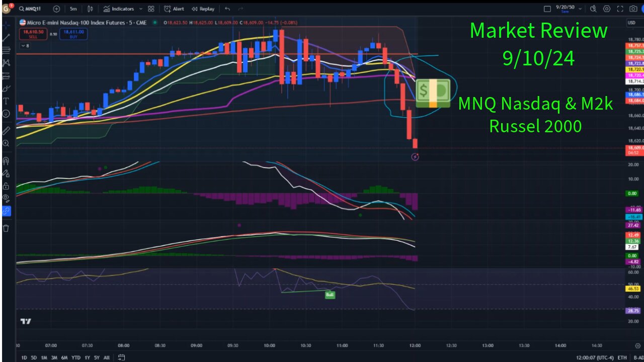Toggle hide all drawings eye icon
Screen dimensions: 644x362
(x=6, y=199)
